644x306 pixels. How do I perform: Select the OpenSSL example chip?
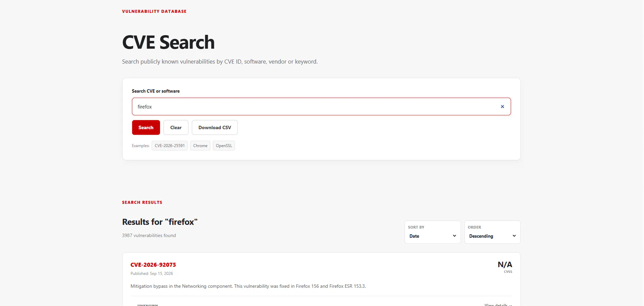click(x=224, y=146)
